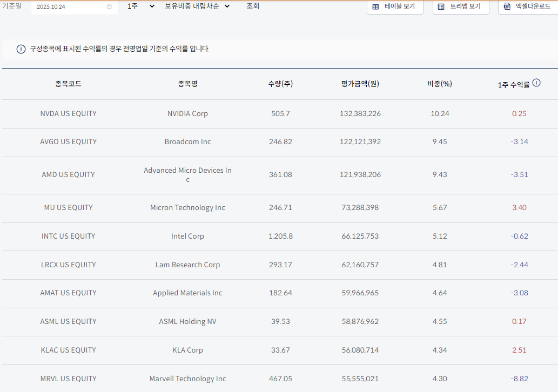This screenshot has height=392, width=558.
Task: Click Broadcom weekly return -3.14
Action: coord(519,142)
